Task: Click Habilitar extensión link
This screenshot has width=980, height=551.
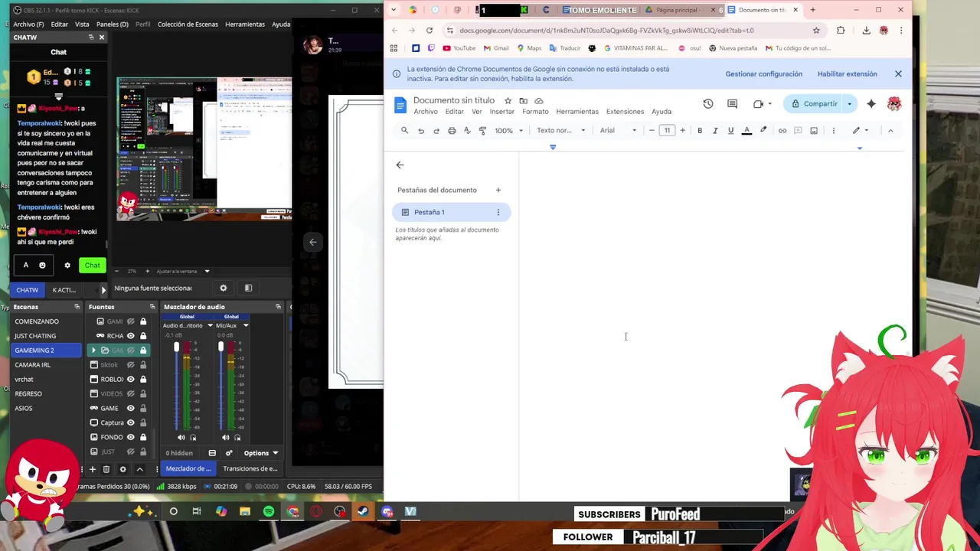Action: coord(848,74)
